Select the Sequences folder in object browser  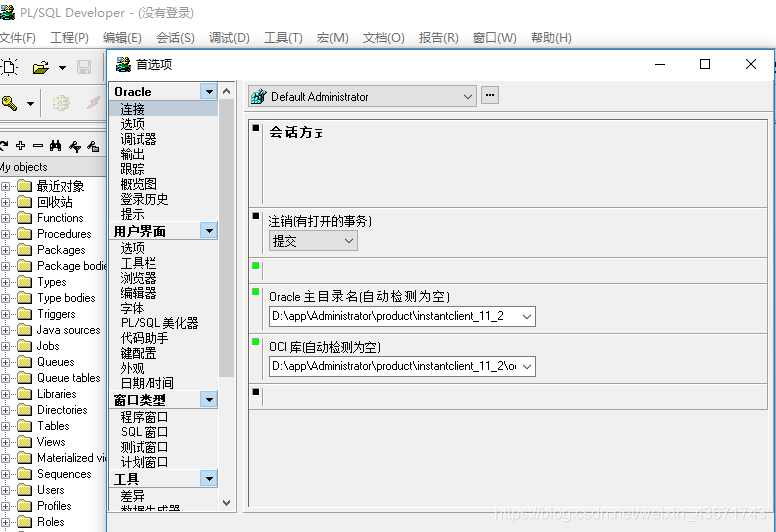(x=64, y=474)
